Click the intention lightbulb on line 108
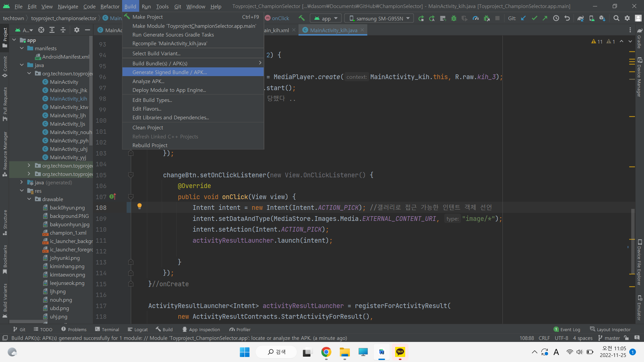644x362 pixels. point(140,206)
